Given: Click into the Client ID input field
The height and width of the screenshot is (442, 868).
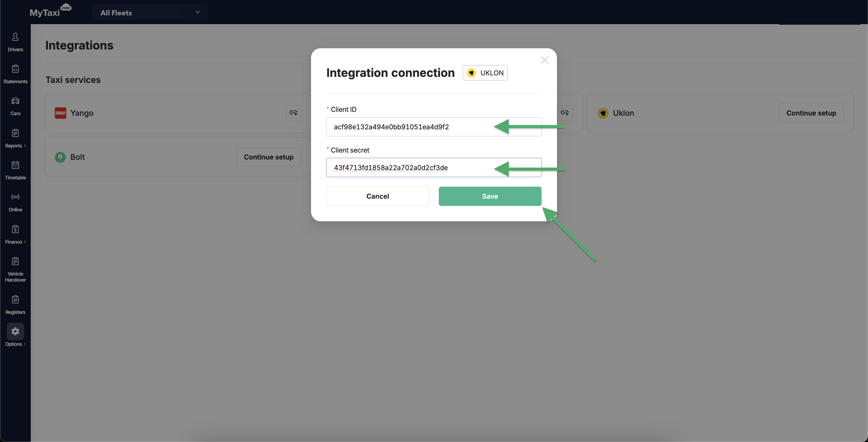Looking at the screenshot, I should (x=434, y=127).
